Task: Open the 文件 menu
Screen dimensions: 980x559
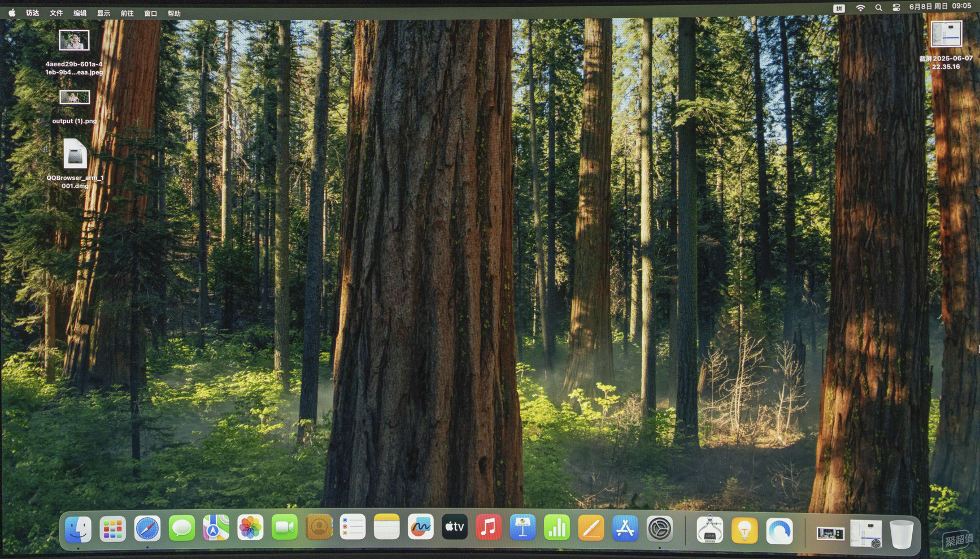Action: (56, 13)
